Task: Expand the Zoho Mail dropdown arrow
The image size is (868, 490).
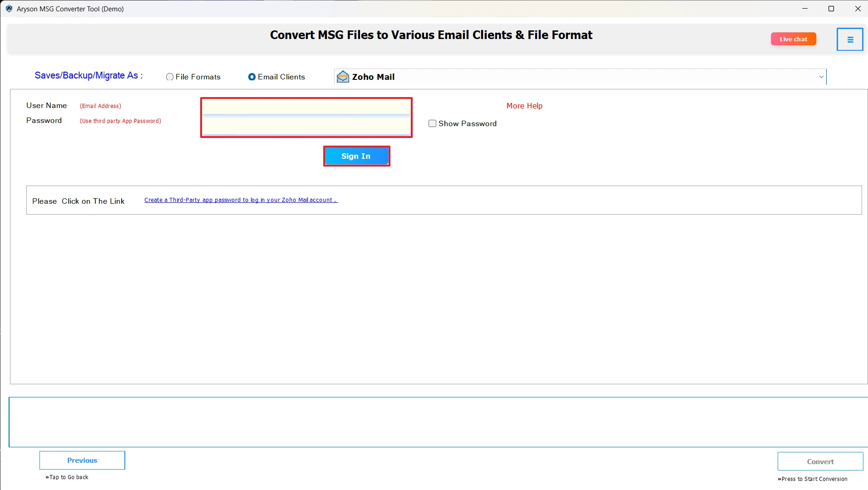Action: click(x=821, y=77)
